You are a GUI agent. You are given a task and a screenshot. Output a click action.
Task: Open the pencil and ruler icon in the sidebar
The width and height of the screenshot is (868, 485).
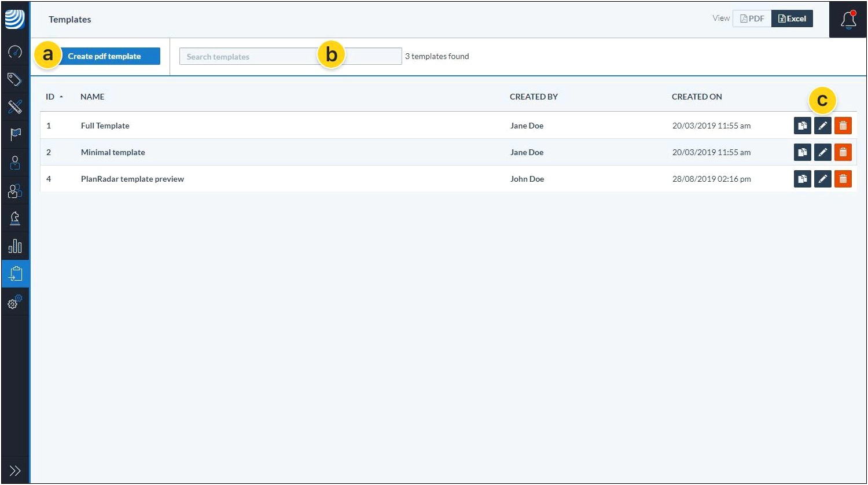point(15,106)
